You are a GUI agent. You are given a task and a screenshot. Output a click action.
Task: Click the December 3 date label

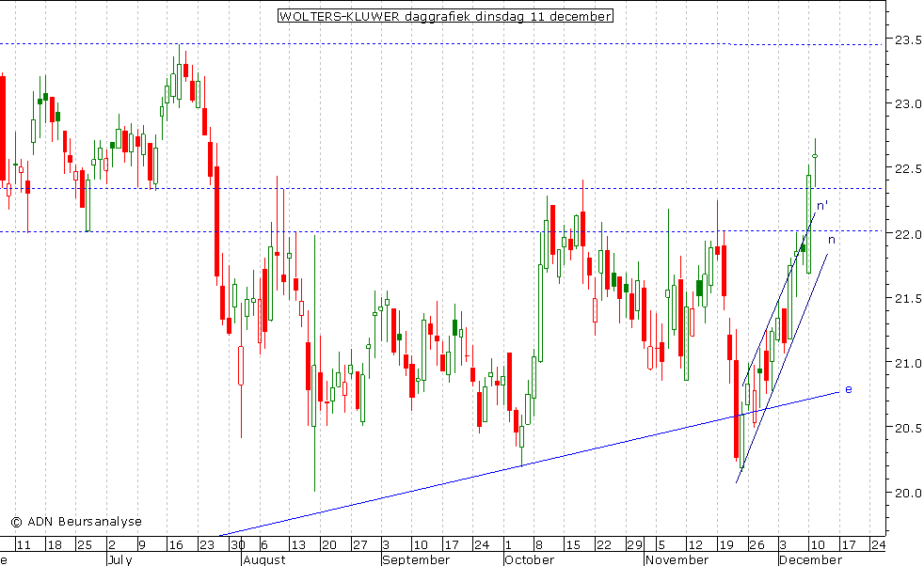tap(783, 544)
